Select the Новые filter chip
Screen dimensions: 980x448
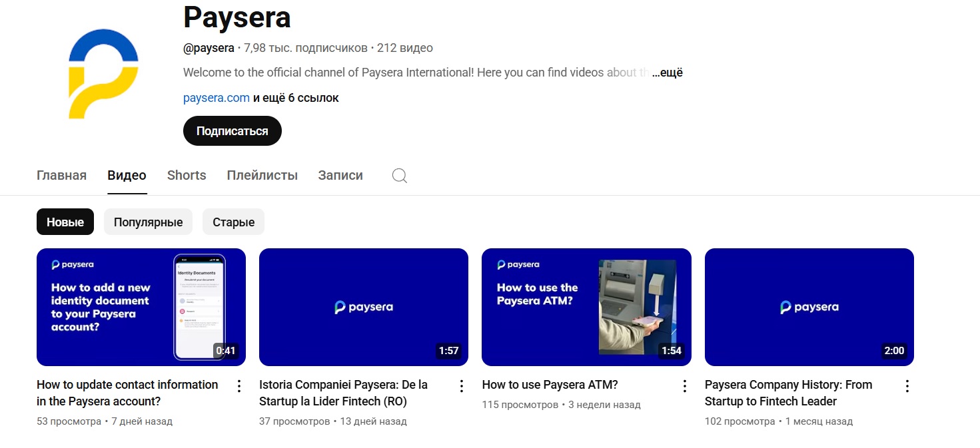[x=65, y=222]
